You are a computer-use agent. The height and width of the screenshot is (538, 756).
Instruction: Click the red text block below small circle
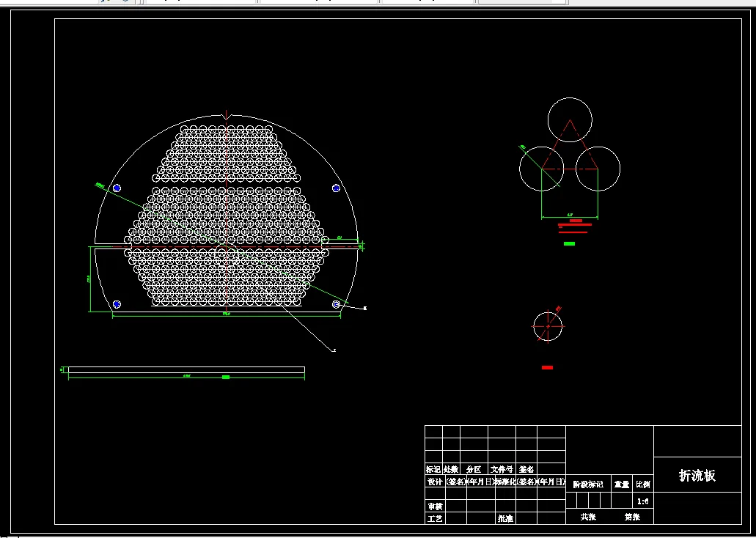tap(547, 367)
